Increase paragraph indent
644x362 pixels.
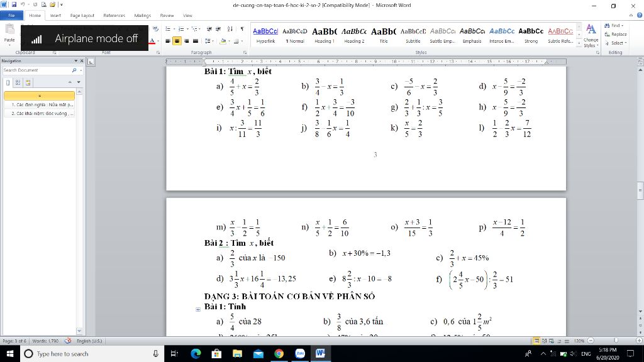point(218,29)
